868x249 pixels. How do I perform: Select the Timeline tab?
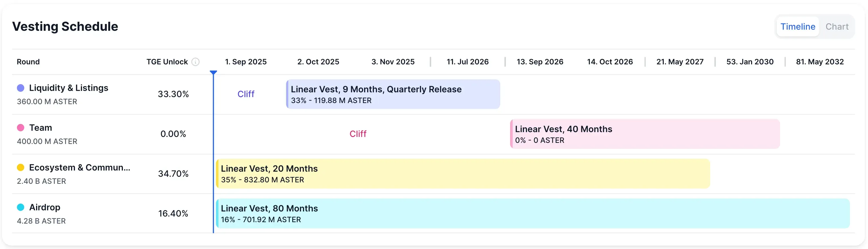click(798, 26)
